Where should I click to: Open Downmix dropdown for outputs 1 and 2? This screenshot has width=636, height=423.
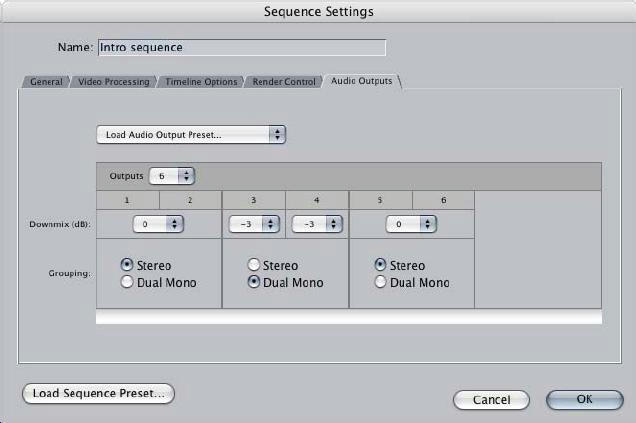click(158, 224)
